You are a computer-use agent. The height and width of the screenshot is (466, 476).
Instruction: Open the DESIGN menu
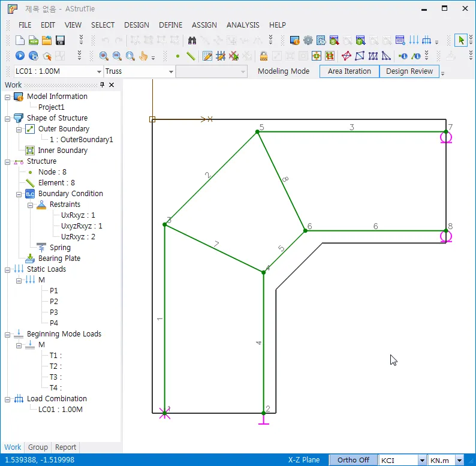(137, 25)
